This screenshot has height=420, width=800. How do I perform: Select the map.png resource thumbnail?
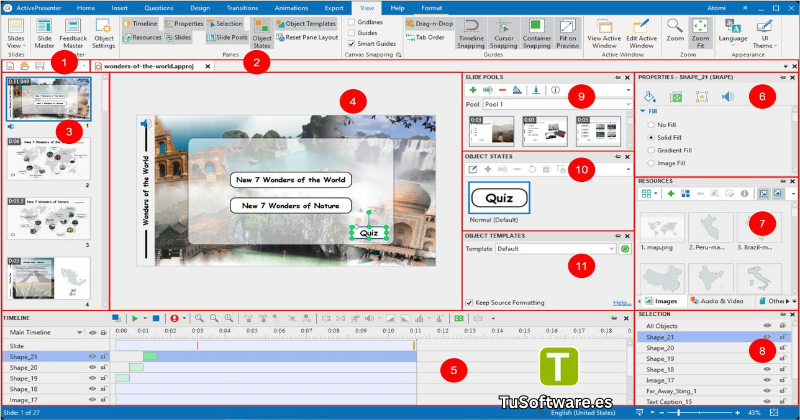pos(662,228)
